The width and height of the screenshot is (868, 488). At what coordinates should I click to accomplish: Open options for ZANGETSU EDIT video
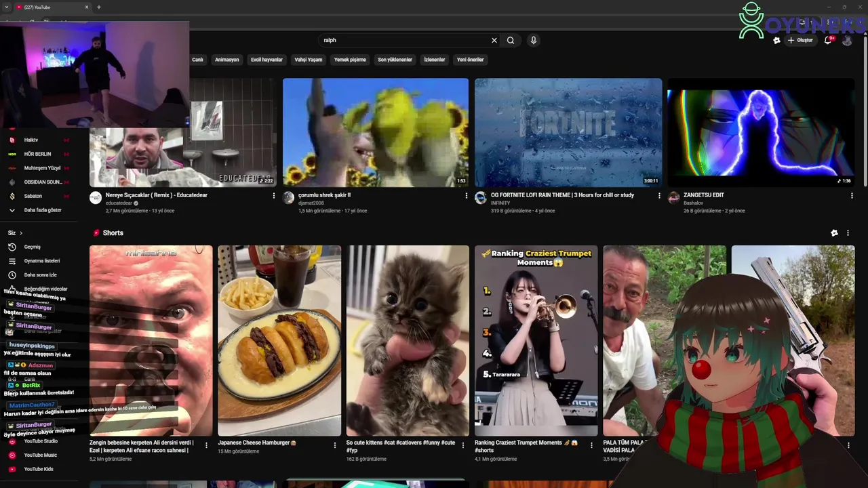click(852, 196)
